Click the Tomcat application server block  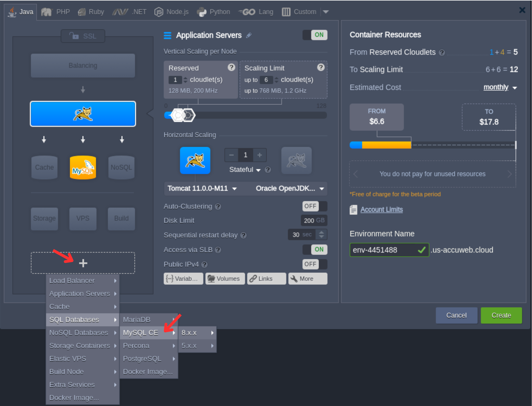point(83,114)
